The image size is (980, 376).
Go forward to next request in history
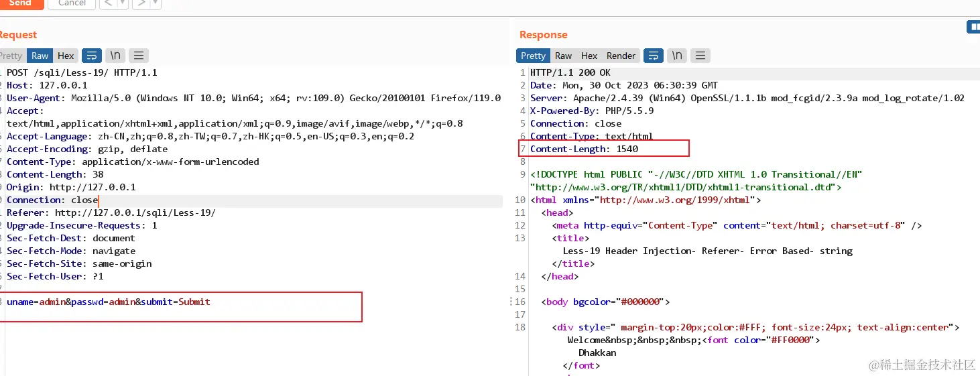point(140,3)
